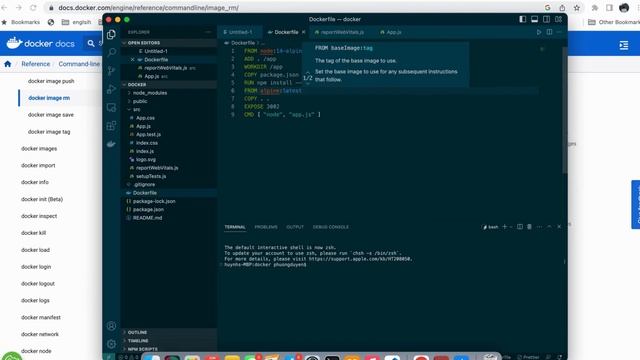The height and width of the screenshot is (360, 640).
Task: Split the terminal pane
Action: click(x=520, y=227)
